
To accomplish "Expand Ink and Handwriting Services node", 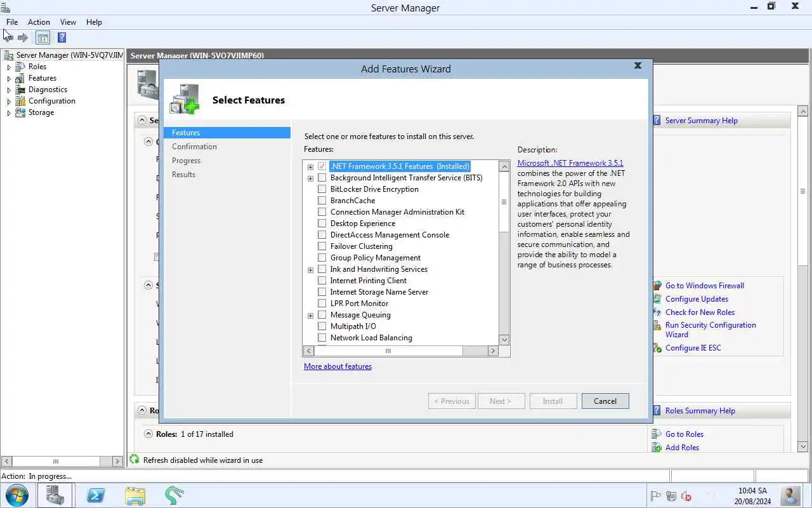I will (x=310, y=270).
